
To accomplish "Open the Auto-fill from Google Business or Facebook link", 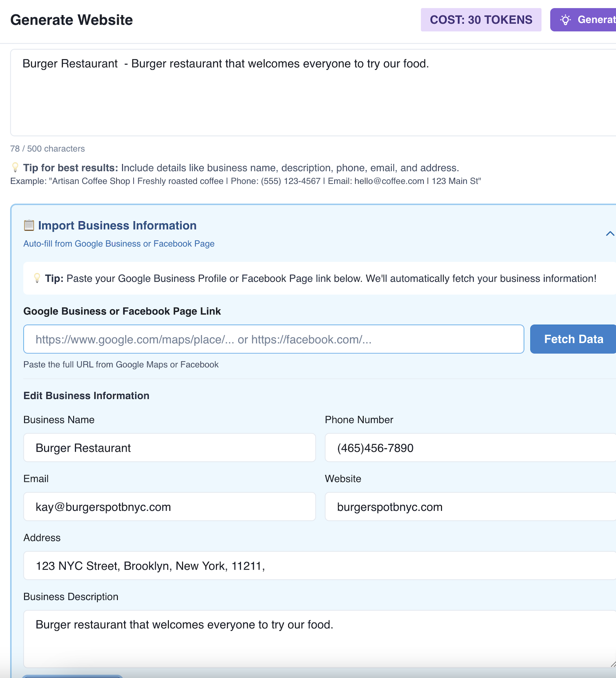I will 119,244.
